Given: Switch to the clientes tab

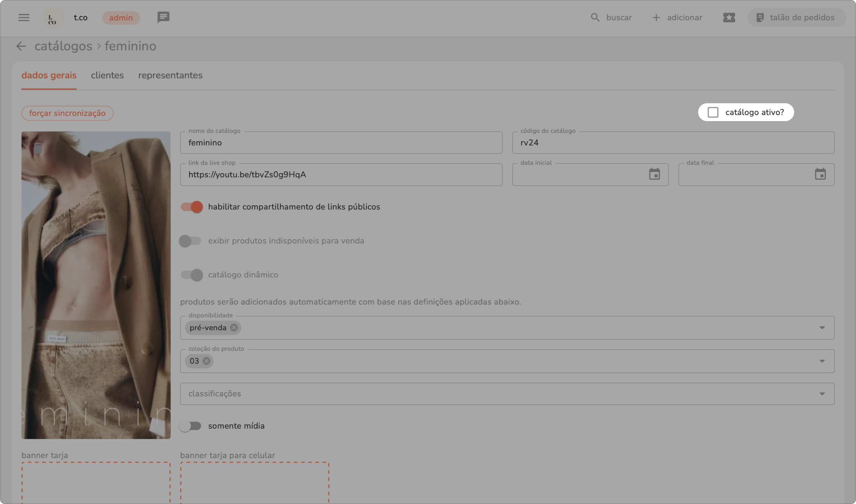Looking at the screenshot, I should (x=107, y=76).
